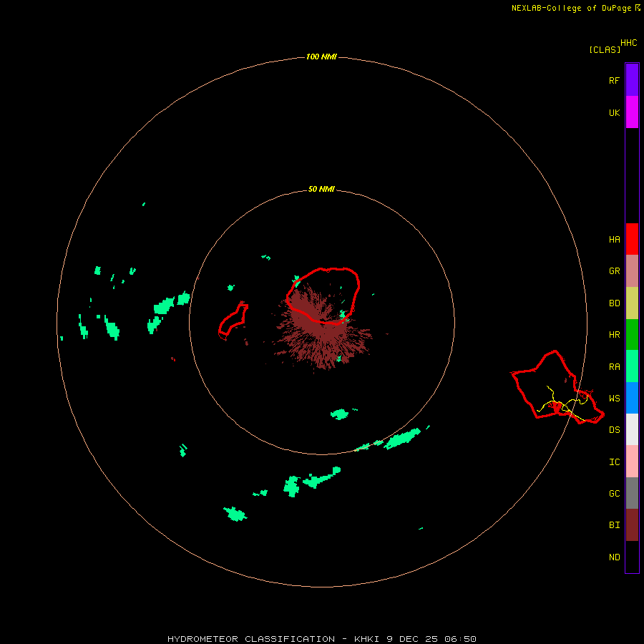644x644 pixels.
Task: Click the red-outlined island with yellow roads
Action: pos(557,387)
